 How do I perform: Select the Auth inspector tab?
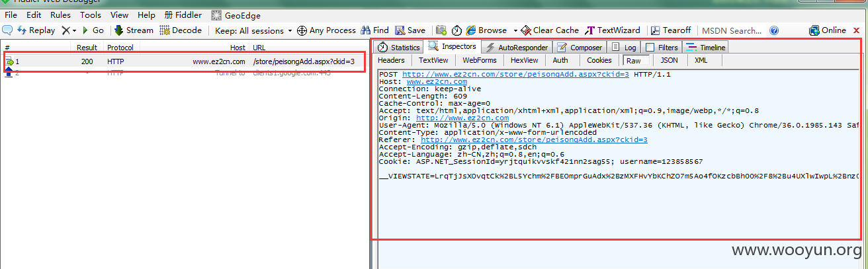pyautogui.click(x=560, y=61)
